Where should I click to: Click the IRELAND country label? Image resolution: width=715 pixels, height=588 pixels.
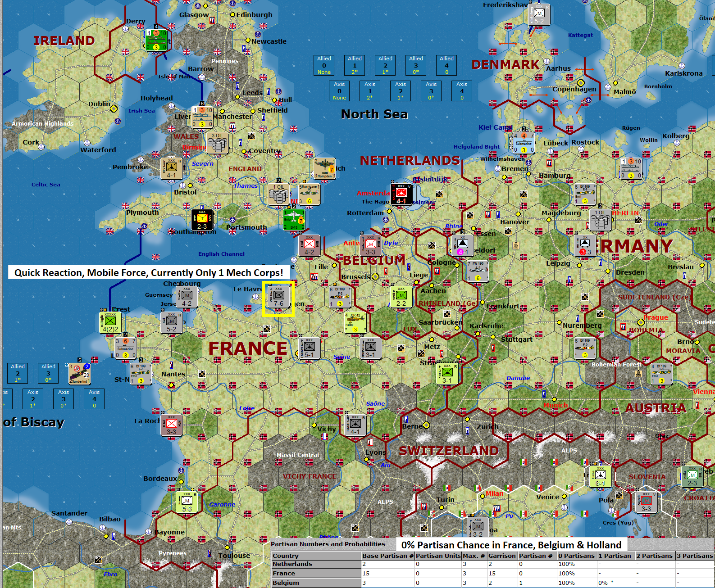coord(64,41)
